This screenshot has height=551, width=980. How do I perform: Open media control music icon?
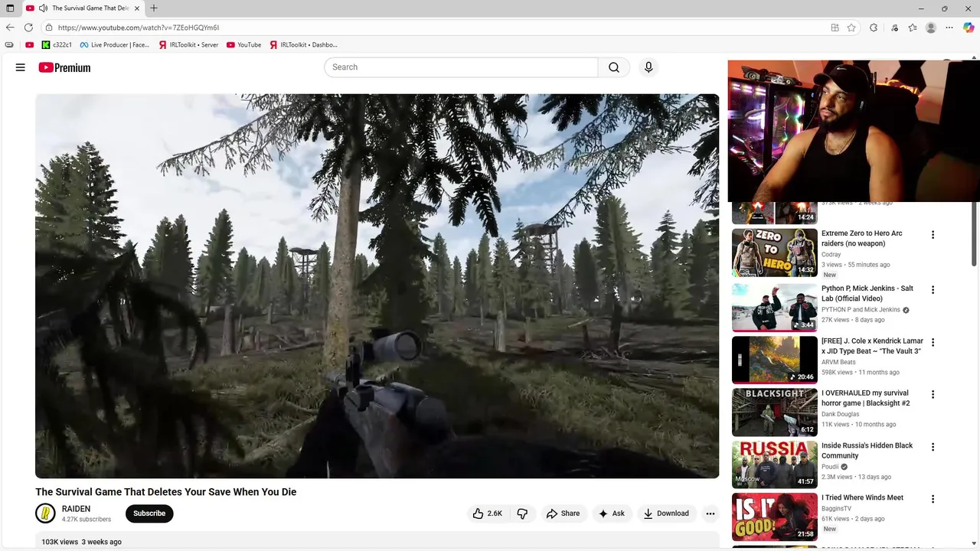894,28
